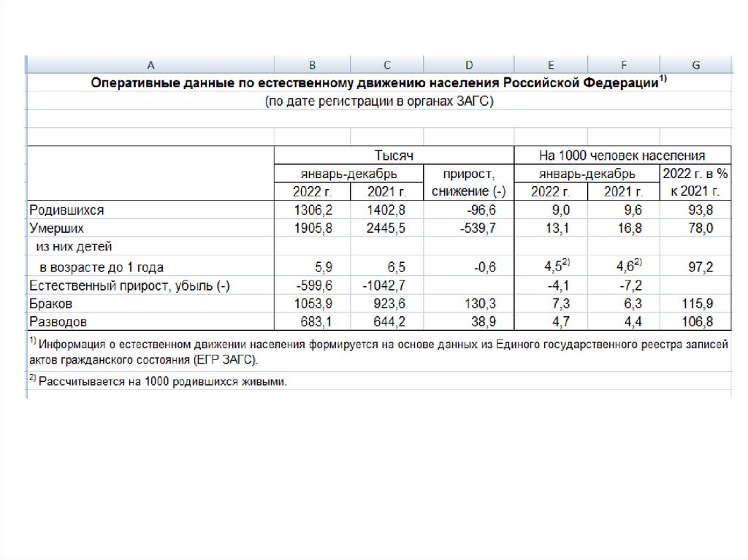
Task: Select row label 'Родившихся'
Action: click(x=66, y=210)
